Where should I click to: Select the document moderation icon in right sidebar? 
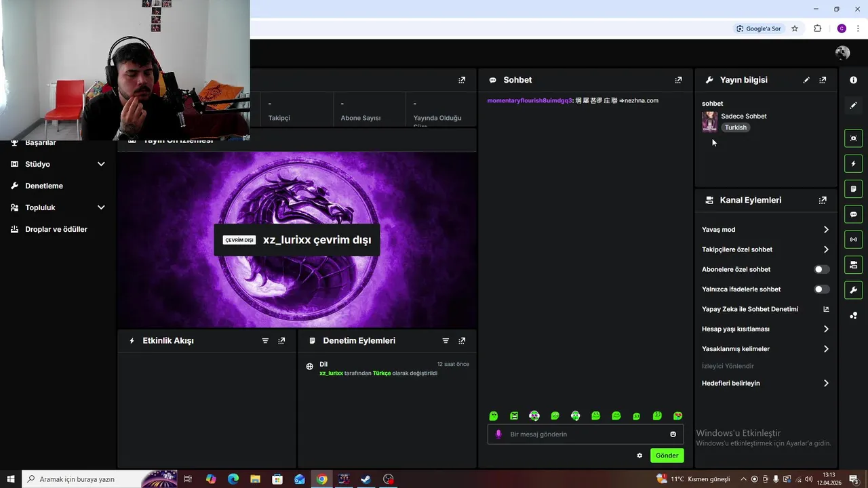pos(853,189)
